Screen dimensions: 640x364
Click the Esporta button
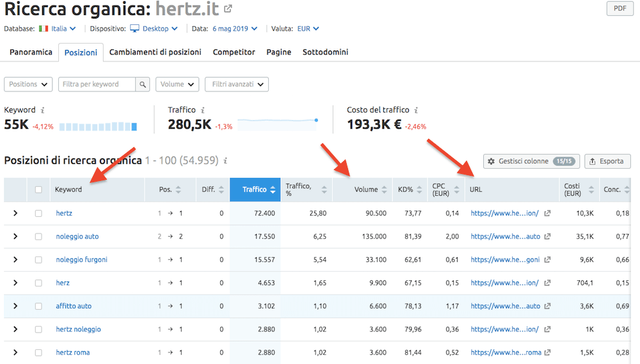click(607, 161)
